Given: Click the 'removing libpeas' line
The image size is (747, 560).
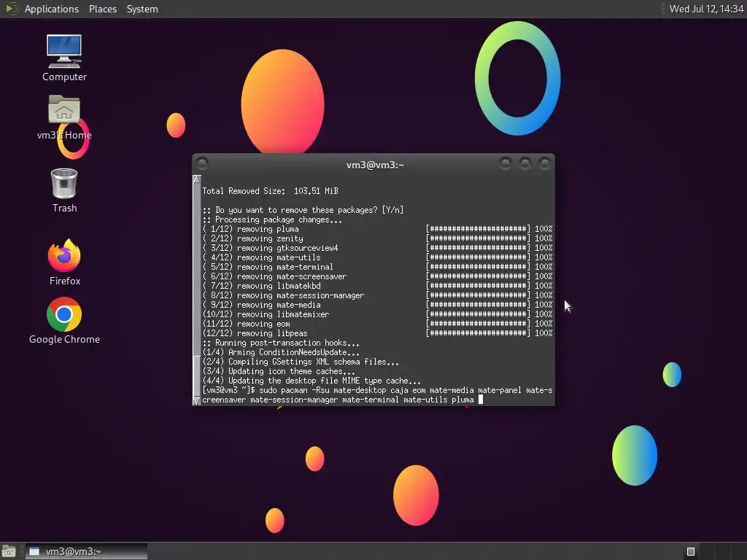Looking at the screenshot, I should [x=255, y=333].
